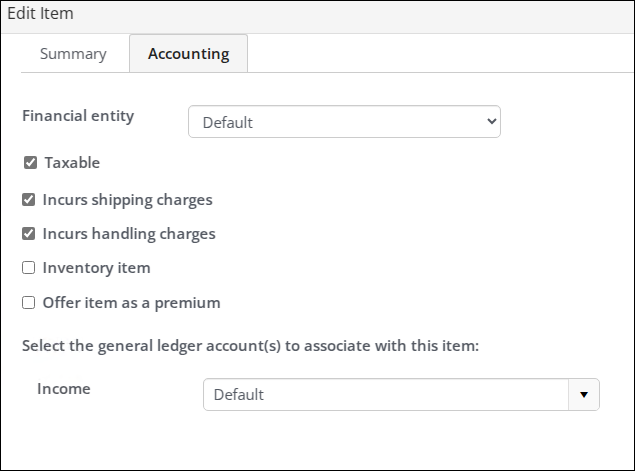Click the Incurs shipping charges label text

click(127, 199)
